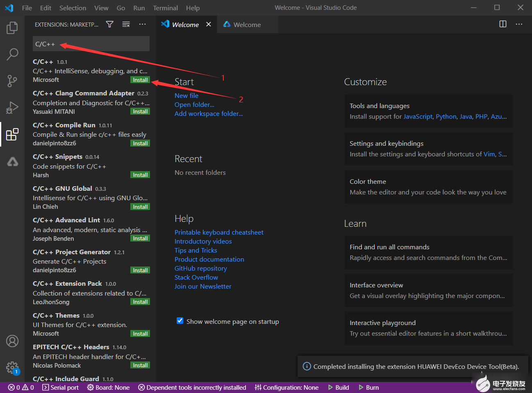The width and height of the screenshot is (532, 393).
Task: Clear extensions search results icon
Action: (126, 25)
